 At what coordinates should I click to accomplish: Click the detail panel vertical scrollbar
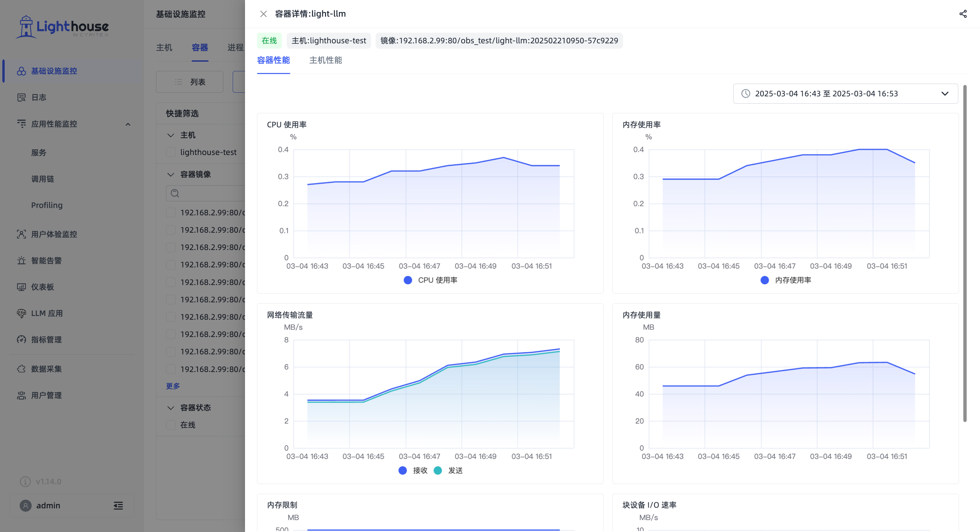pos(965,253)
